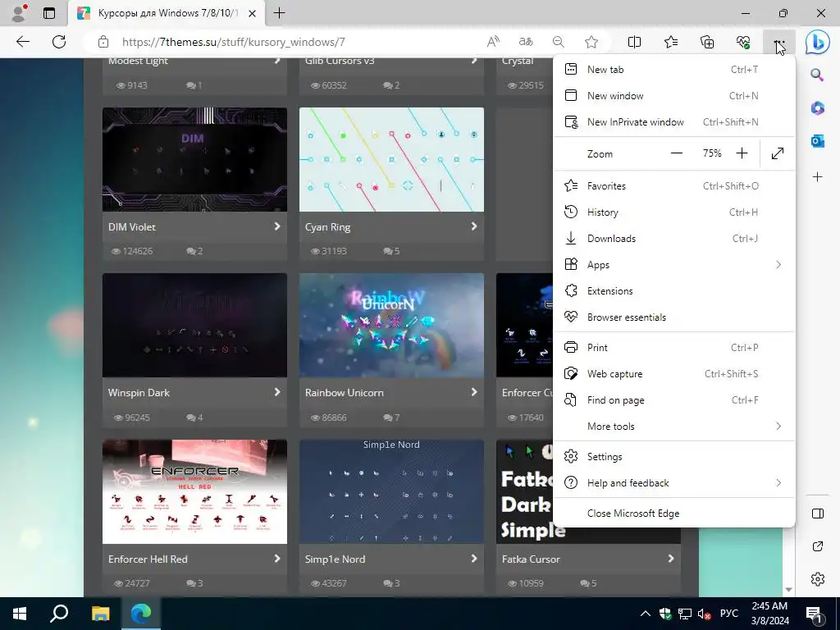This screenshot has width=840, height=630.
Task: Open the notification center icon
Action: point(814,614)
